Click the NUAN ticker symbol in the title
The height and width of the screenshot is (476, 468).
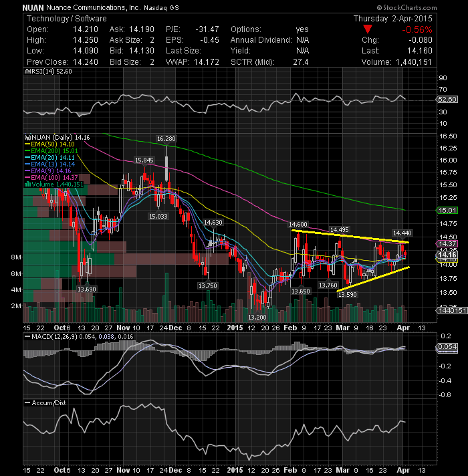pos(33,7)
